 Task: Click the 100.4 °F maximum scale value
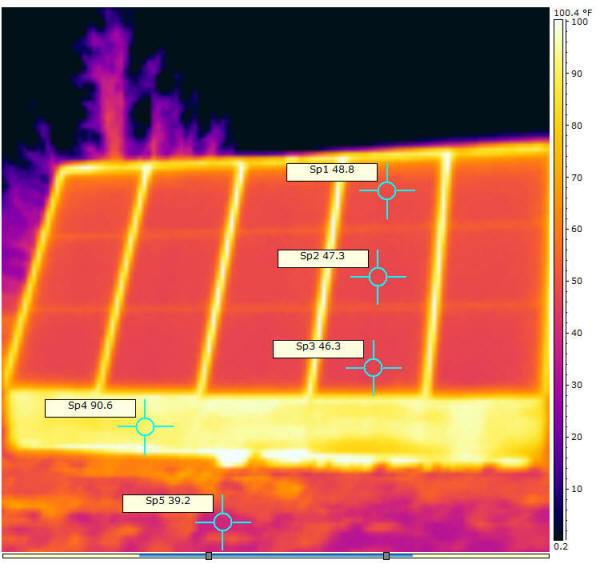click(x=573, y=13)
